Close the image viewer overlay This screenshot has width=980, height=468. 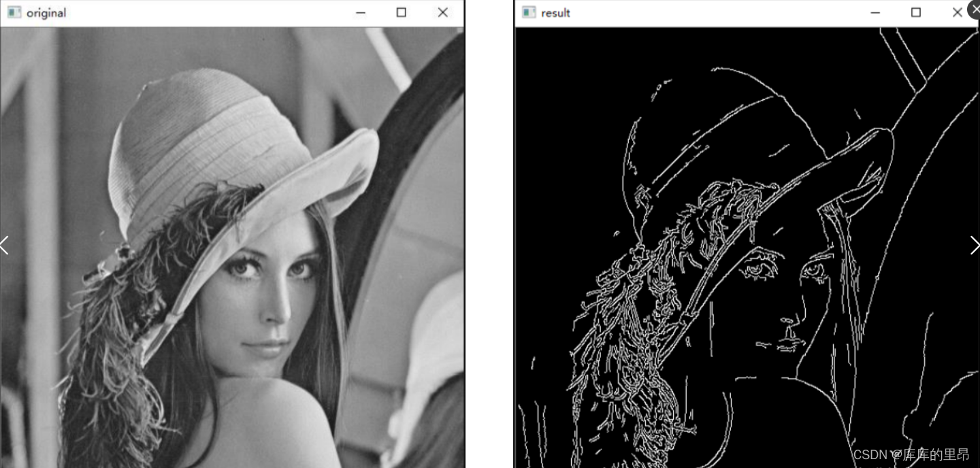[974, 8]
